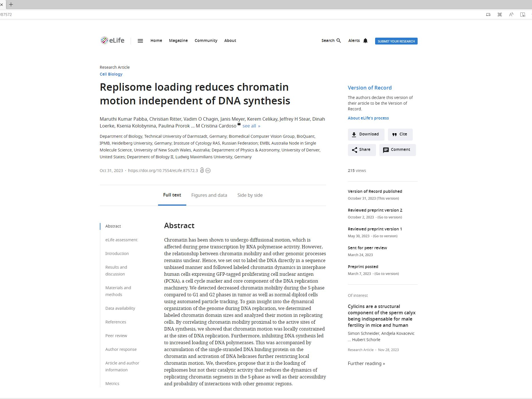Viewport: 532px width, 399px height.
Task: Click 'Sent for peer review' entry
Action: (367, 248)
